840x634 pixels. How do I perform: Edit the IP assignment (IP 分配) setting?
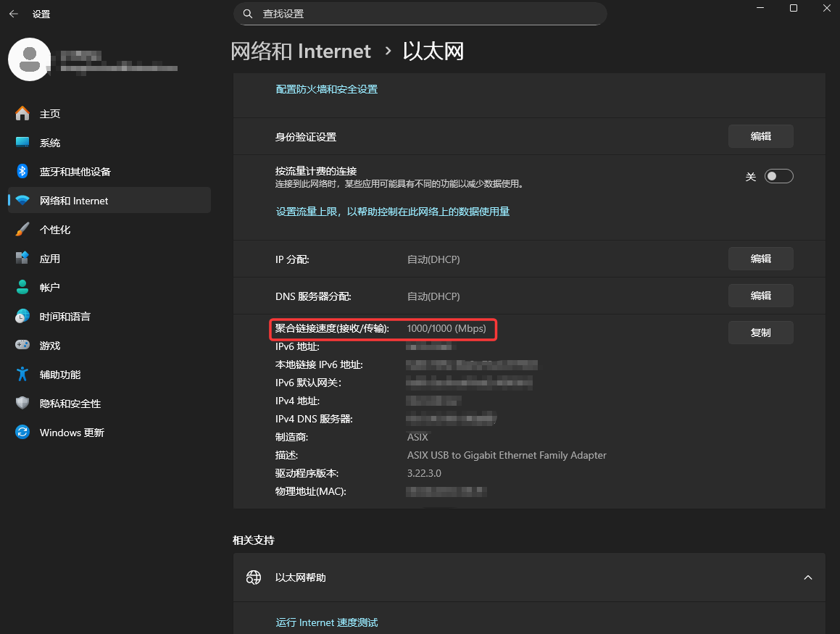760,259
